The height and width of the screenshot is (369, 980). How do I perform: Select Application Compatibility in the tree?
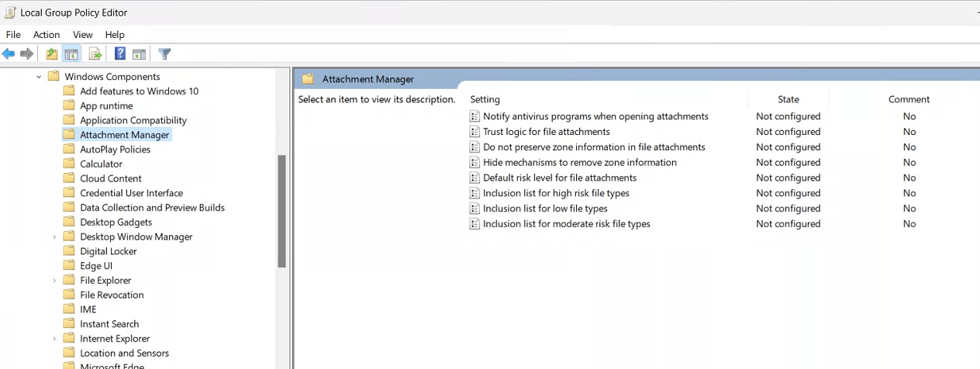pos(133,120)
